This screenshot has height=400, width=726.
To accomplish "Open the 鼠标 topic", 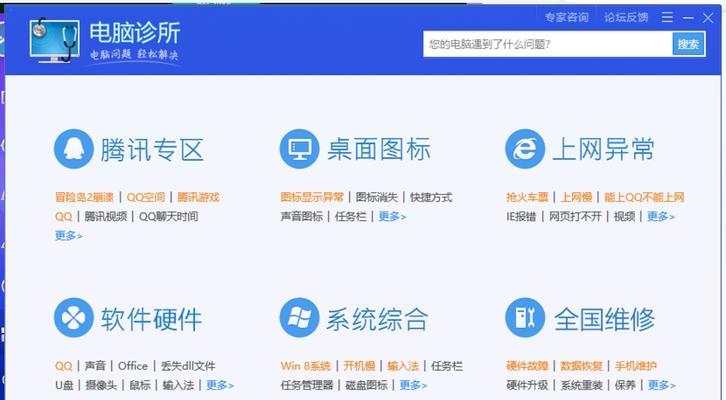I will pos(140,385).
